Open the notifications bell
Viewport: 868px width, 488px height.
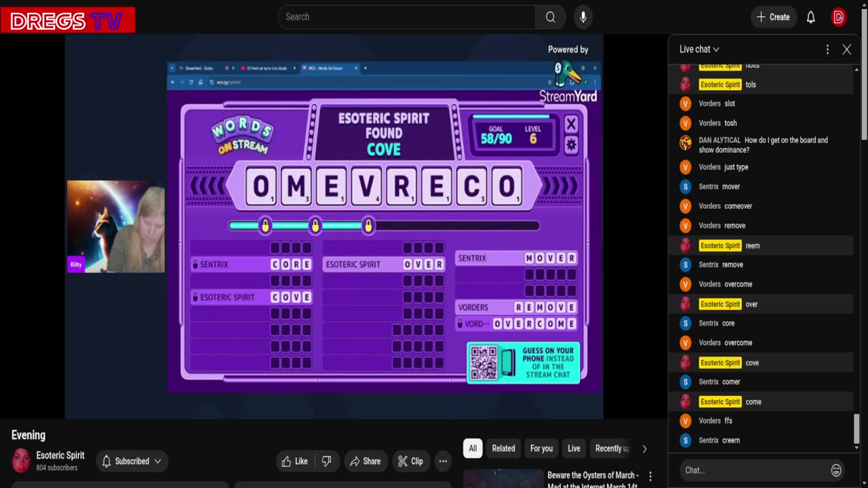pos(810,17)
